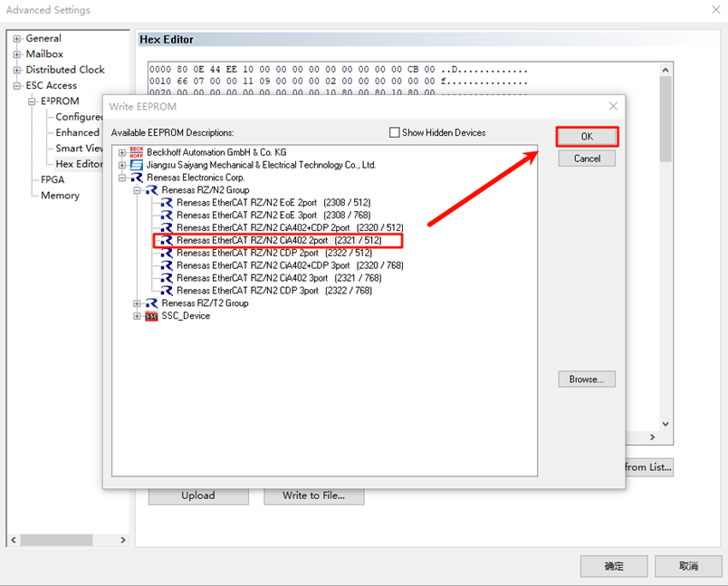728x586 pixels.
Task: Click the settings tree horizontal scrollbar thumb
Action: tap(56, 540)
